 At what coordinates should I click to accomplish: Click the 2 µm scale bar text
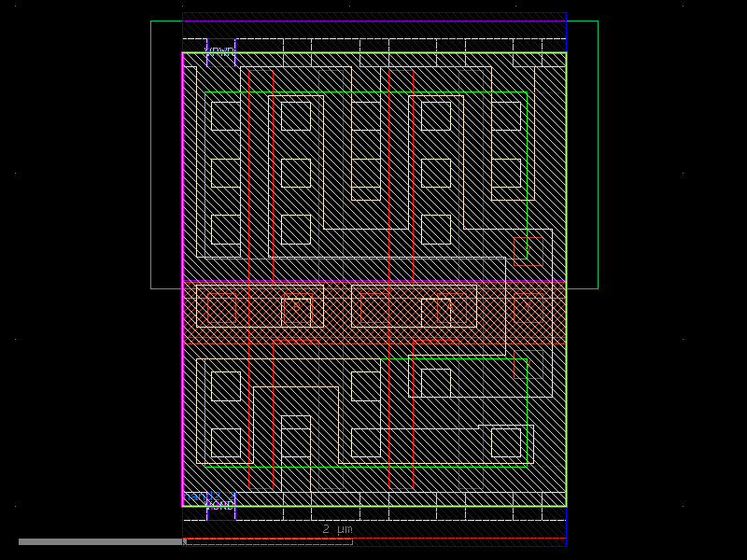pos(336,528)
